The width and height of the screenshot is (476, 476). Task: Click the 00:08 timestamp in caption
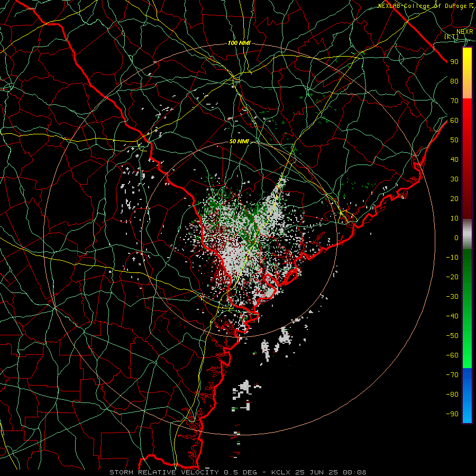click(x=354, y=472)
